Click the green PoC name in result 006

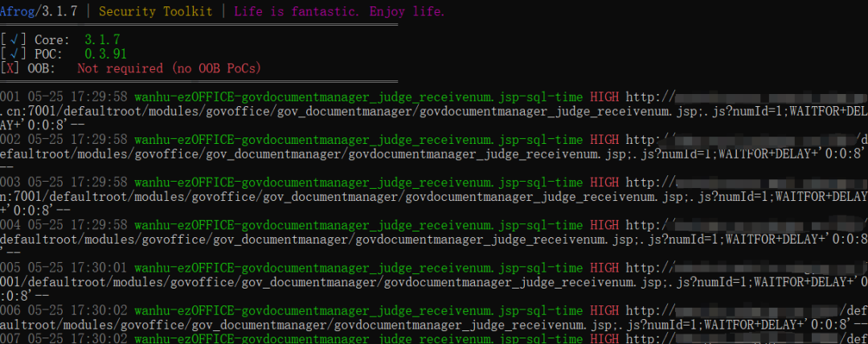[x=358, y=310]
